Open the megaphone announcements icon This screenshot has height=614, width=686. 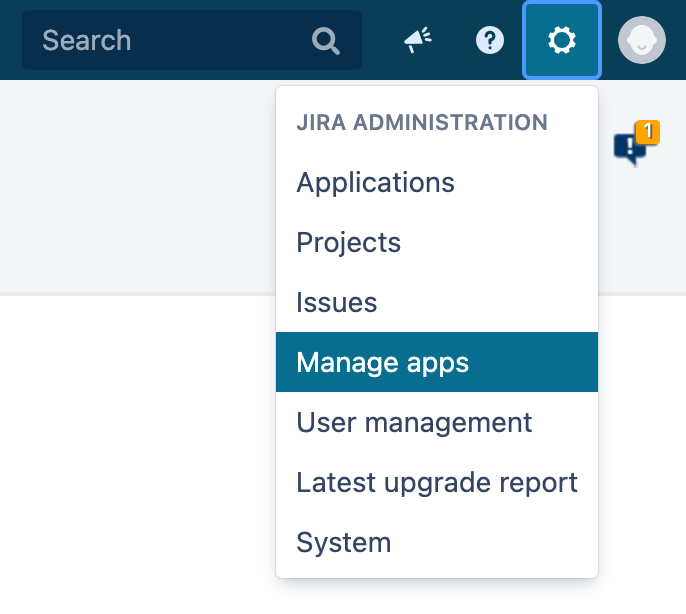[x=418, y=40]
